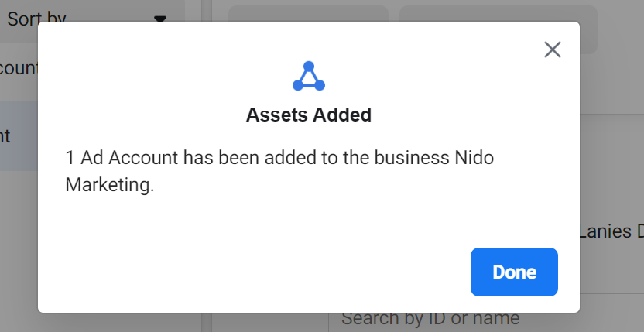Image resolution: width=644 pixels, height=332 pixels.
Task: Click the word 'Assets' in the title
Action: pos(276,115)
